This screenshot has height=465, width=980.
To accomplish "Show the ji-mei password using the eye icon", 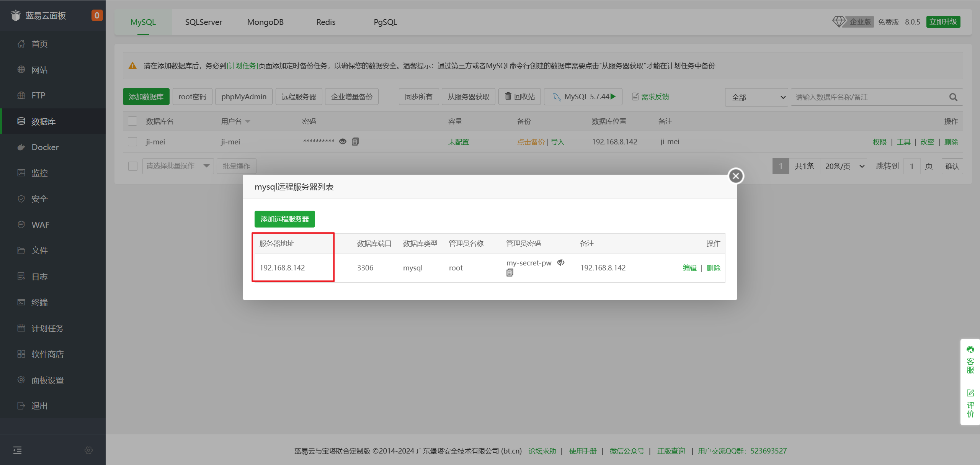I will point(343,142).
